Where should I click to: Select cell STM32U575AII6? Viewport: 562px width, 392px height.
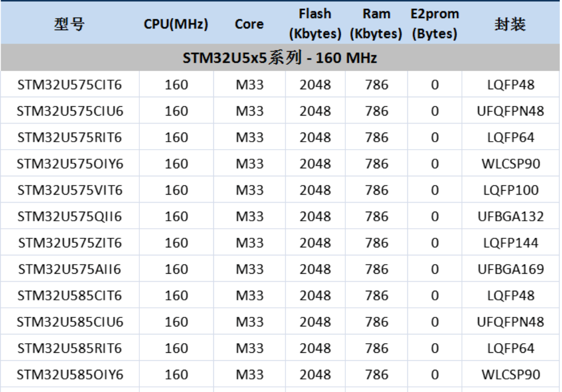pos(69,269)
